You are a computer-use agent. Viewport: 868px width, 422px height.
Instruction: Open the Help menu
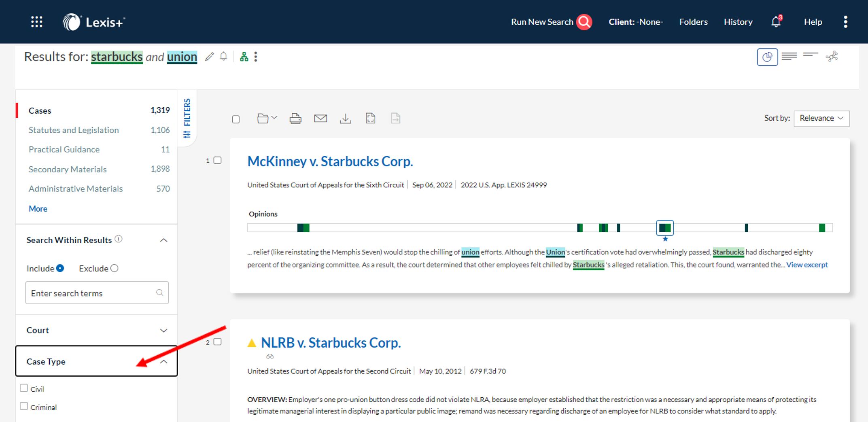click(x=813, y=22)
